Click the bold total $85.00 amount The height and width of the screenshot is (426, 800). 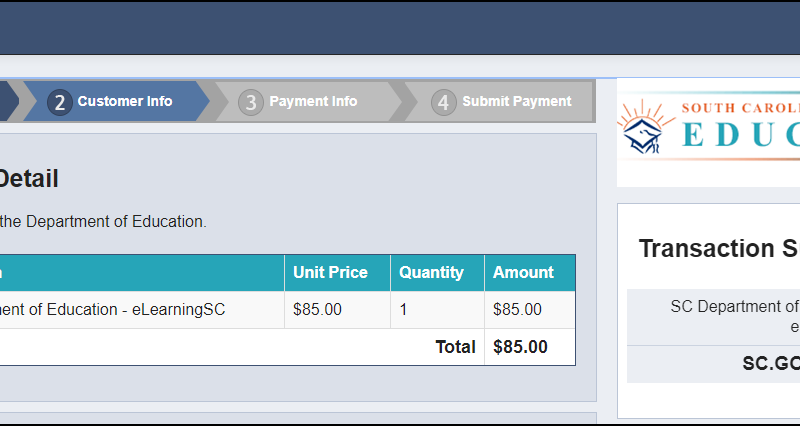[520, 347]
